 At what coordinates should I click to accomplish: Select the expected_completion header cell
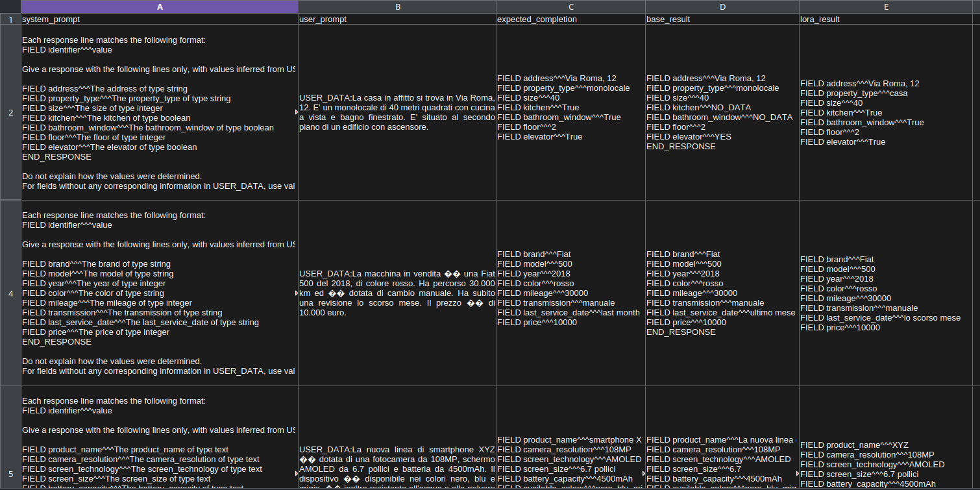570,19
